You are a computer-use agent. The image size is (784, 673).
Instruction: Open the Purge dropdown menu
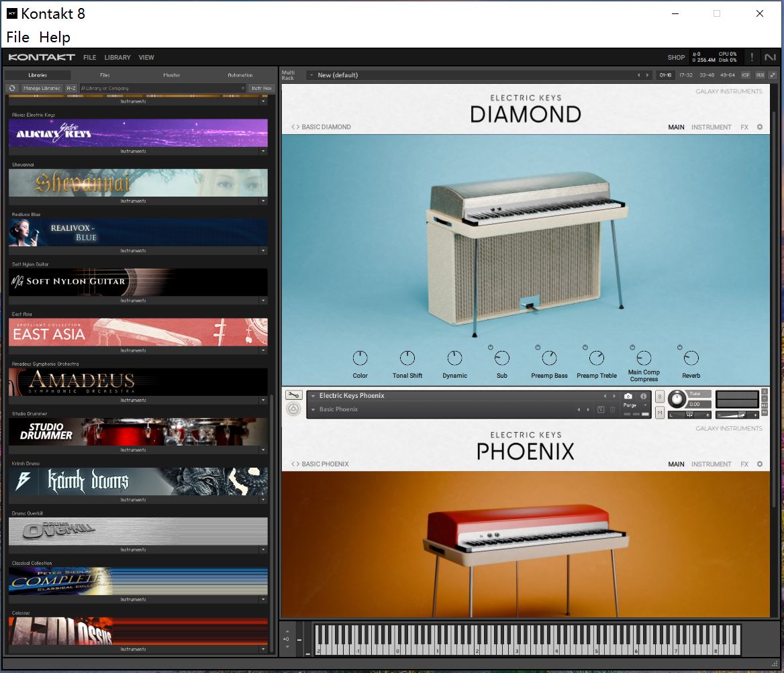(x=636, y=405)
